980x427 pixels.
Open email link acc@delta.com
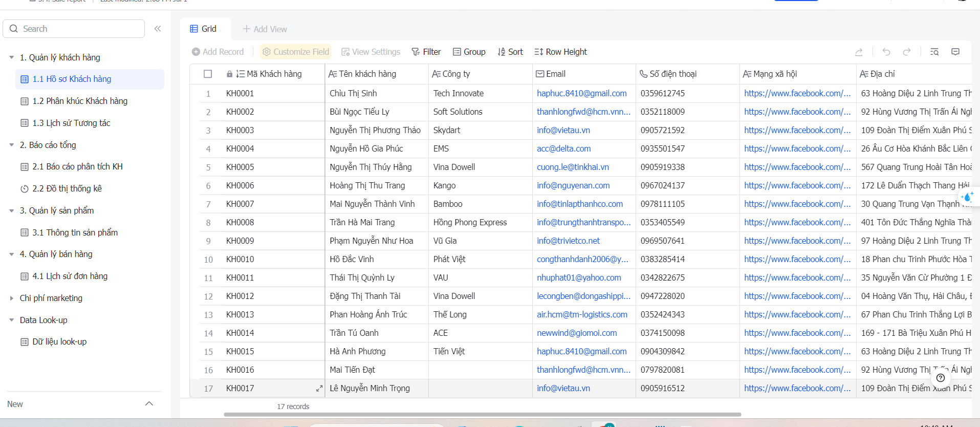(563, 148)
